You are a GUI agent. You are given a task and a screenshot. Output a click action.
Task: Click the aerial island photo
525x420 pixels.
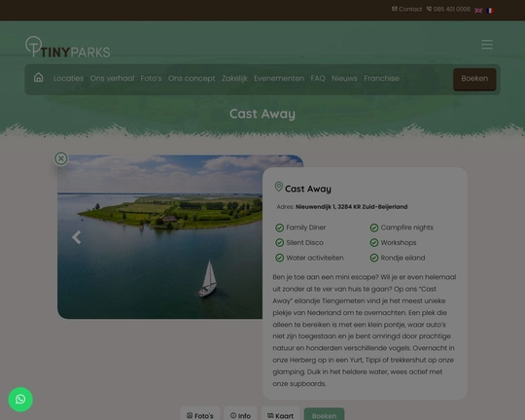click(160, 236)
